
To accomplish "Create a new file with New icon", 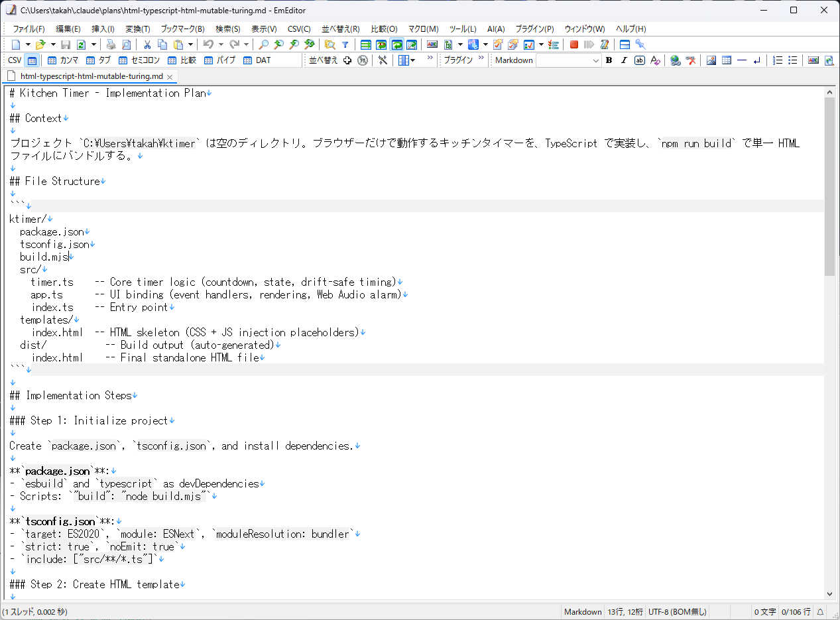I will click(x=16, y=44).
